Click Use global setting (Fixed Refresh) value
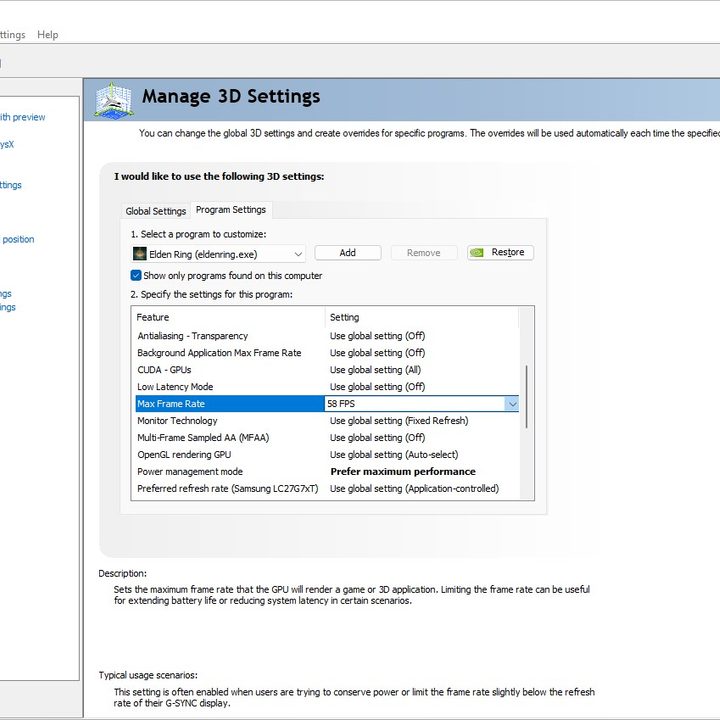Image resolution: width=720 pixels, height=720 pixels. click(x=399, y=421)
